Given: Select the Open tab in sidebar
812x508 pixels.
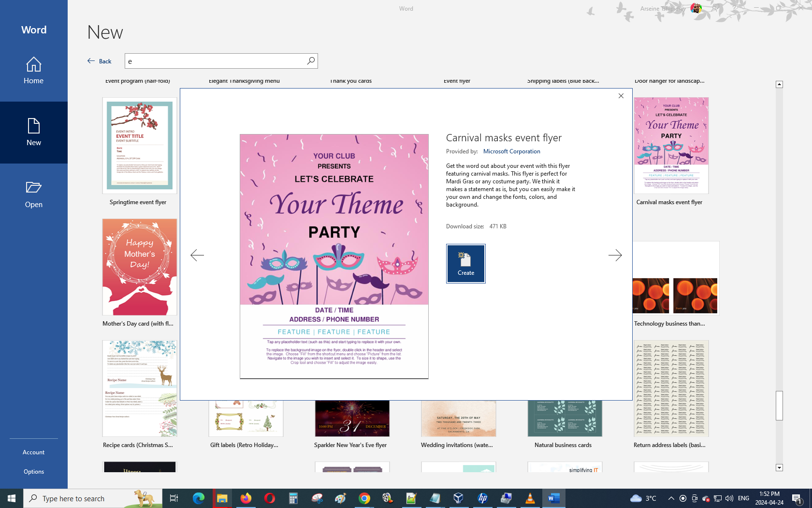Looking at the screenshot, I should (x=34, y=194).
